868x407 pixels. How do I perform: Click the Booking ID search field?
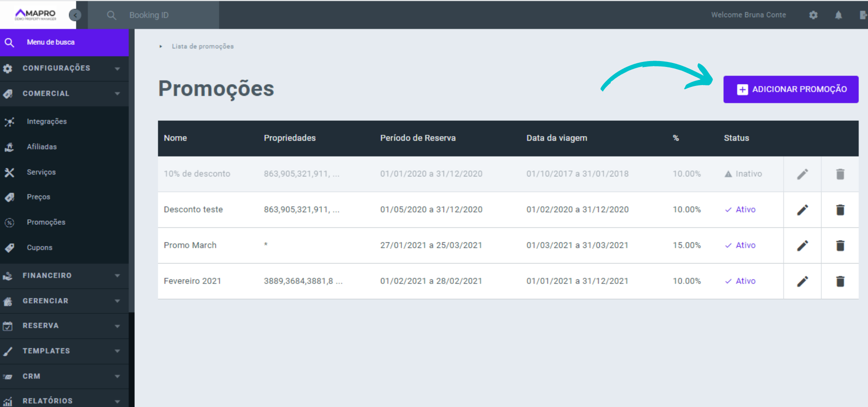coord(167,15)
